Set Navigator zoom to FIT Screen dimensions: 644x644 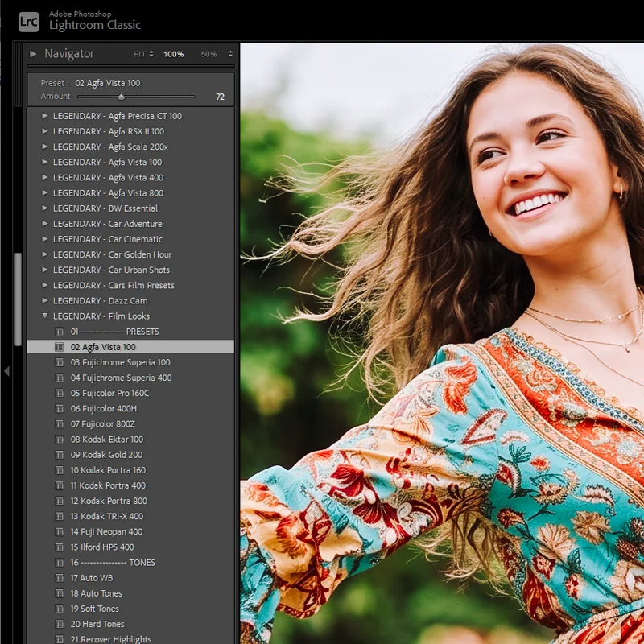[x=139, y=54]
